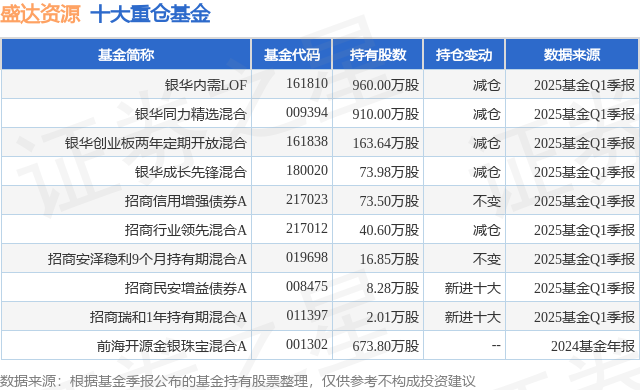The image size is (640, 390).
Task: Click the 基金简称 column header
Action: [126, 55]
